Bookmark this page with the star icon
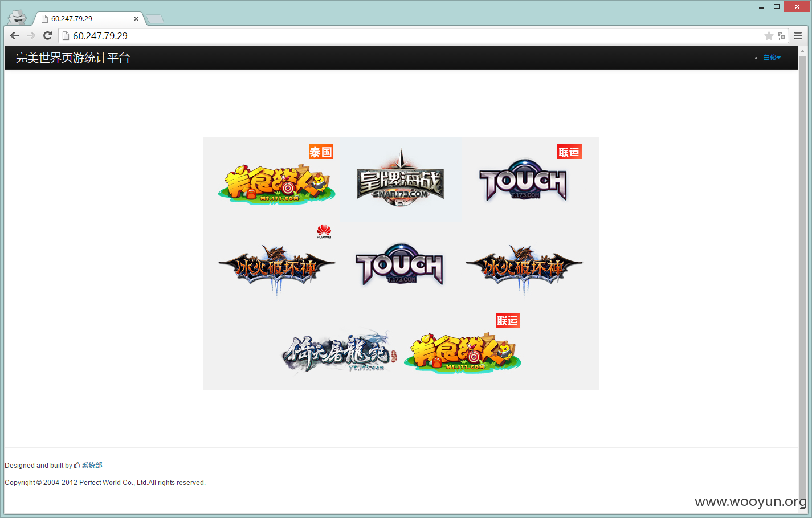The image size is (812, 518). 769,36
